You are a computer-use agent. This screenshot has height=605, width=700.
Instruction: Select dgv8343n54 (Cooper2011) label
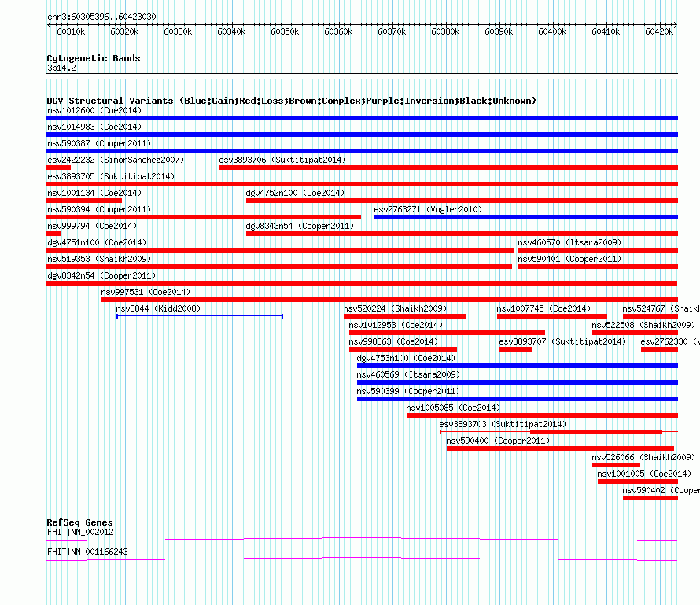tap(300, 226)
